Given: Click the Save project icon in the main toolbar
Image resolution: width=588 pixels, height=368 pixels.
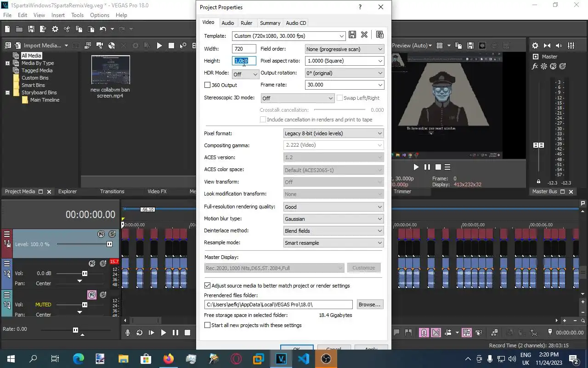Looking at the screenshot, I should (31, 29).
